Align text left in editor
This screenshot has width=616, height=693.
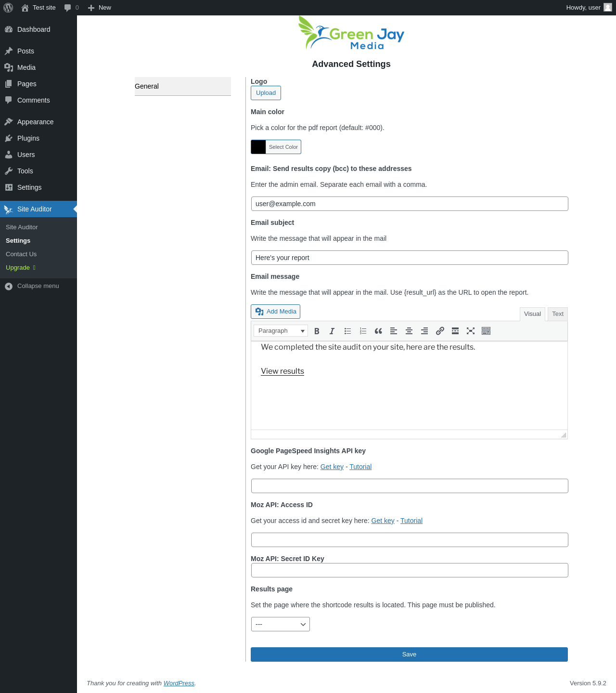[394, 331]
